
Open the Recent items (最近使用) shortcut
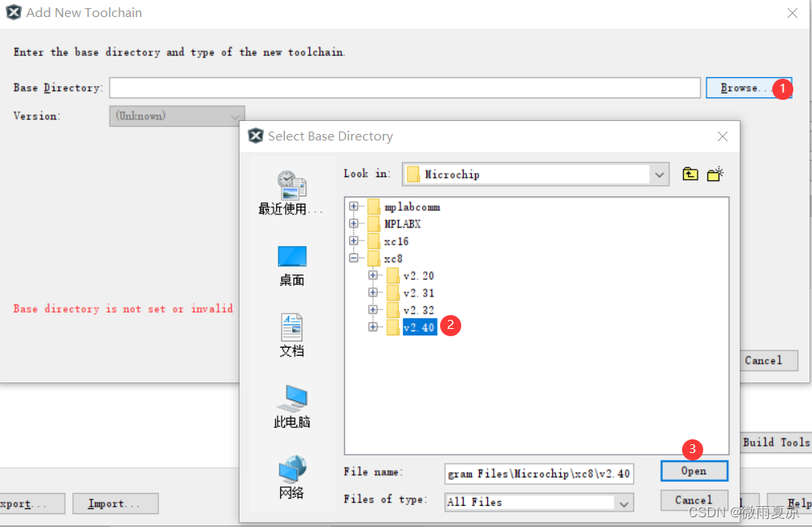[291, 193]
